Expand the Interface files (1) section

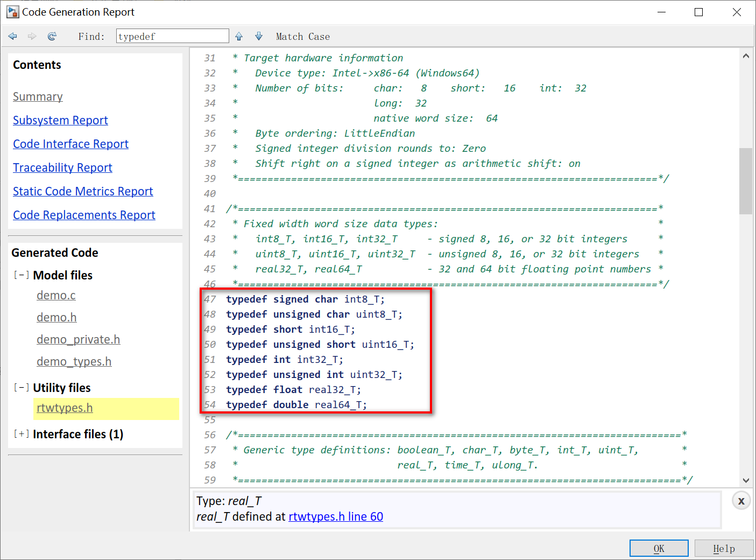pyautogui.click(x=22, y=434)
